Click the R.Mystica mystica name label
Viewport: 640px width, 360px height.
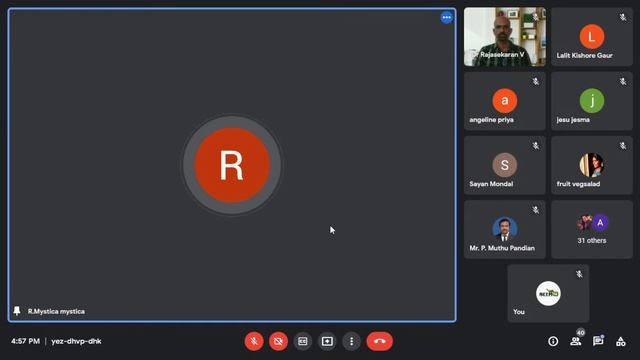[x=56, y=311]
